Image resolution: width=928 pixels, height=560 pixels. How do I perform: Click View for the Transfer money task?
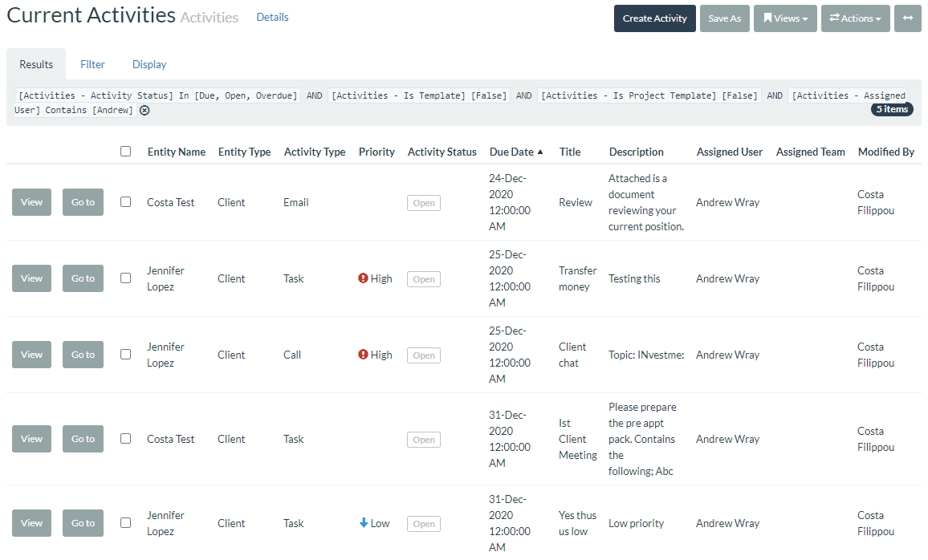tap(32, 278)
